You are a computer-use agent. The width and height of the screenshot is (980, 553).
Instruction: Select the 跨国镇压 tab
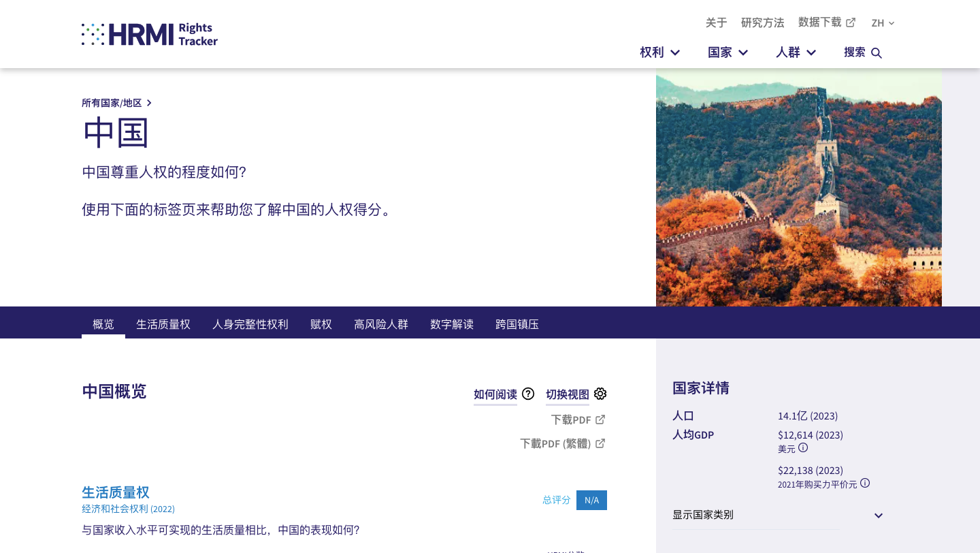click(517, 324)
